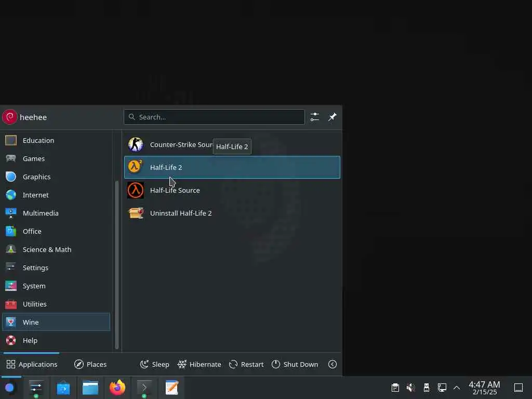Image resolution: width=532 pixels, height=399 pixels.
Task: Put the computer to Sleep
Action: coord(155,364)
